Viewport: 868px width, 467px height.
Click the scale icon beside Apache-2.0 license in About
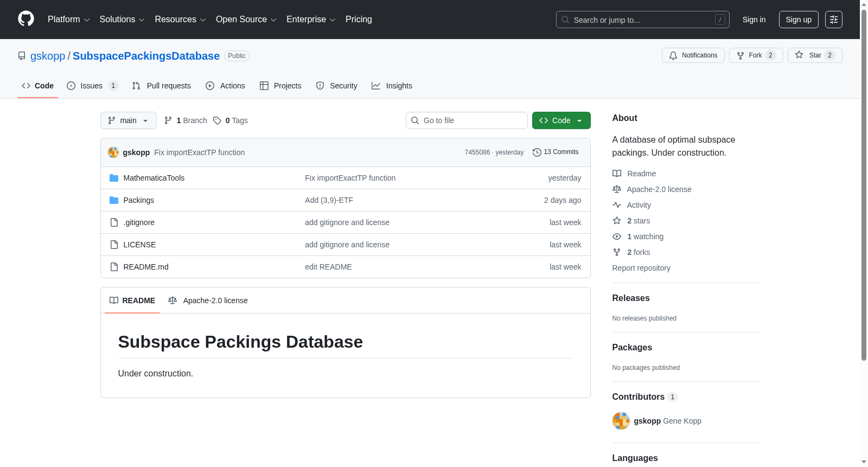pyautogui.click(x=617, y=189)
